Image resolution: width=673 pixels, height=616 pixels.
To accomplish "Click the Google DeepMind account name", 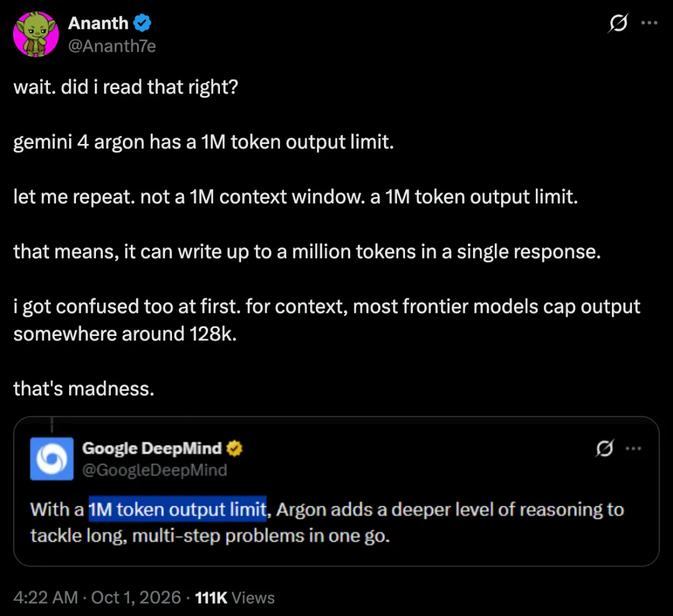I will click(152, 448).
